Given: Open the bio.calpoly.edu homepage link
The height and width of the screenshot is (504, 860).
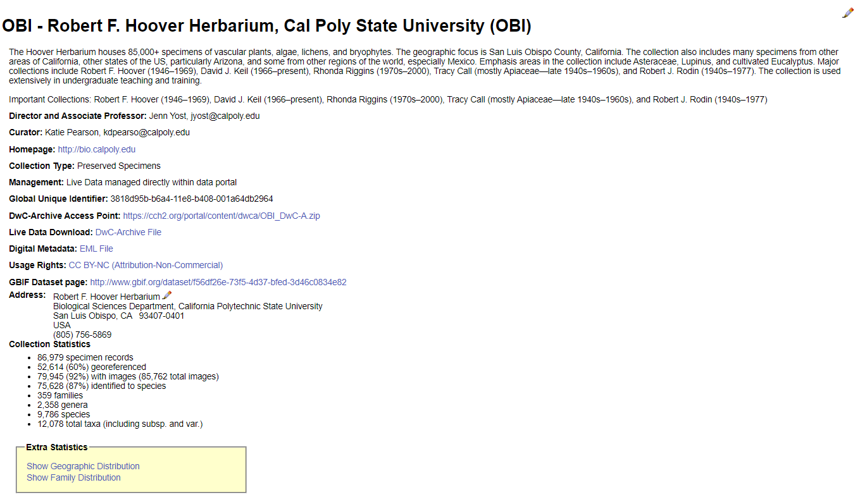Looking at the screenshot, I should (x=97, y=150).
